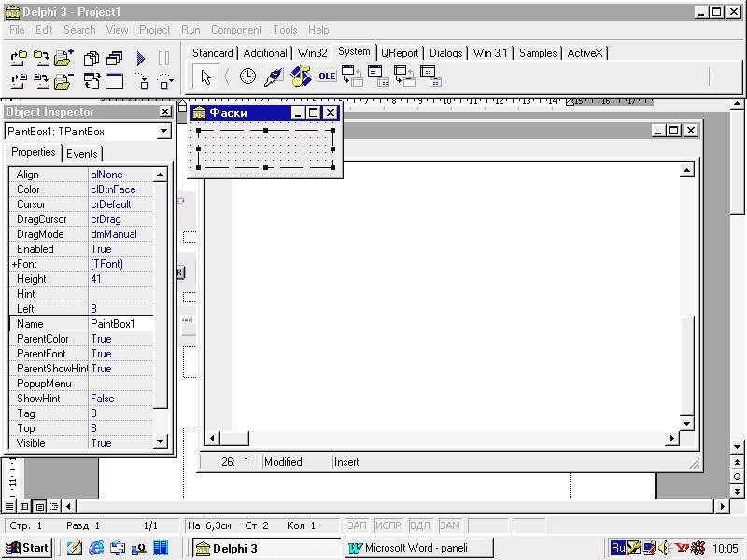Click Remove File from Project icon
The width and height of the screenshot is (747, 560).
[x=63, y=81]
